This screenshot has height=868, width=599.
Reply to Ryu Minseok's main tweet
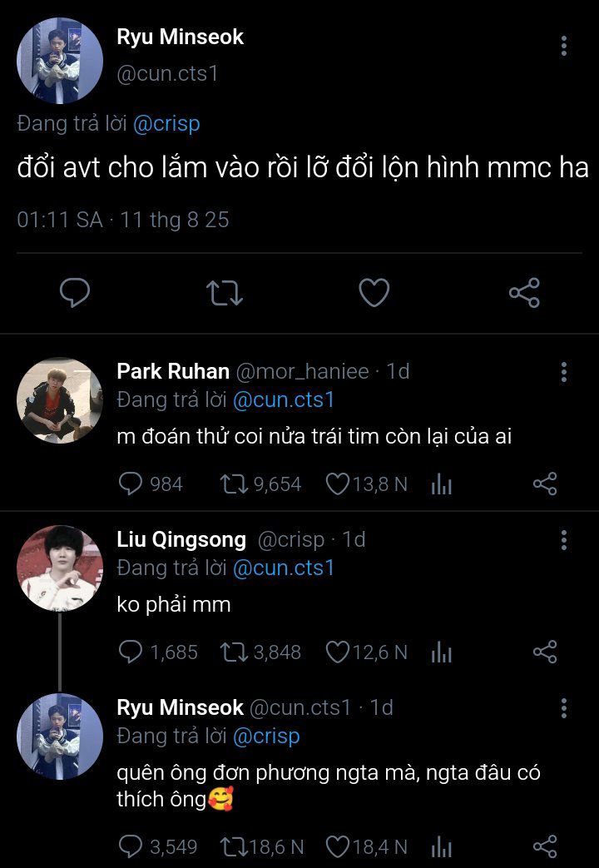[76, 292]
